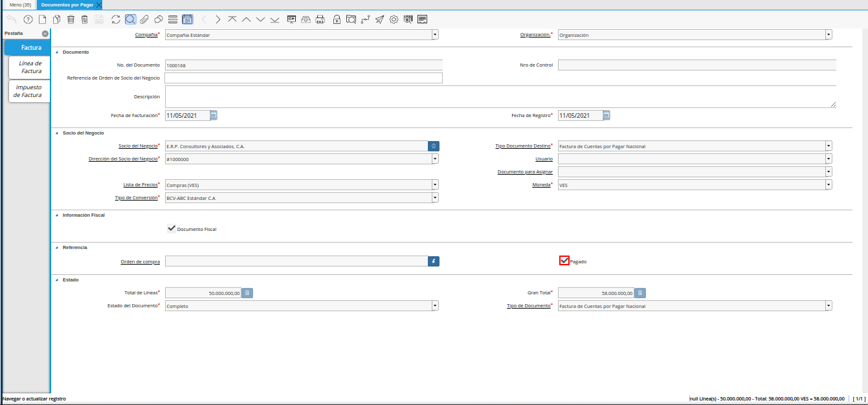Go to detail tab with right chevron
This screenshot has height=405, width=868.
218,19
